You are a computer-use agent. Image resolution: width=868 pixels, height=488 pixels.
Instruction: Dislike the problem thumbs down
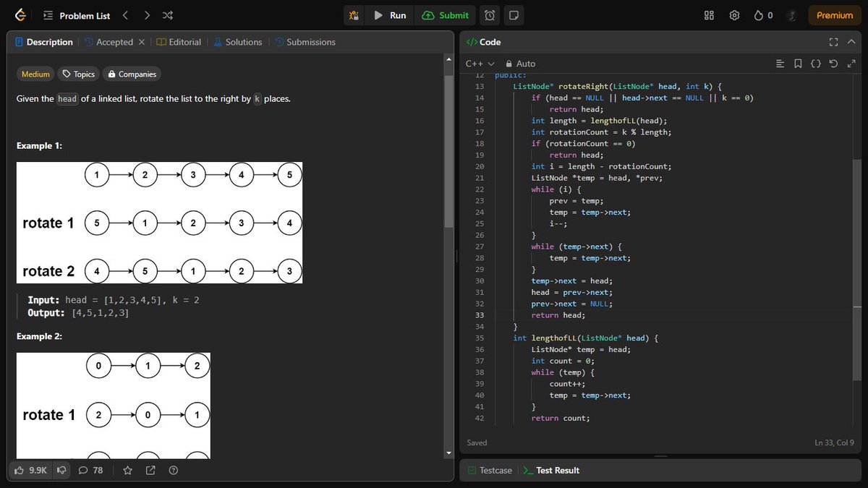click(x=61, y=471)
